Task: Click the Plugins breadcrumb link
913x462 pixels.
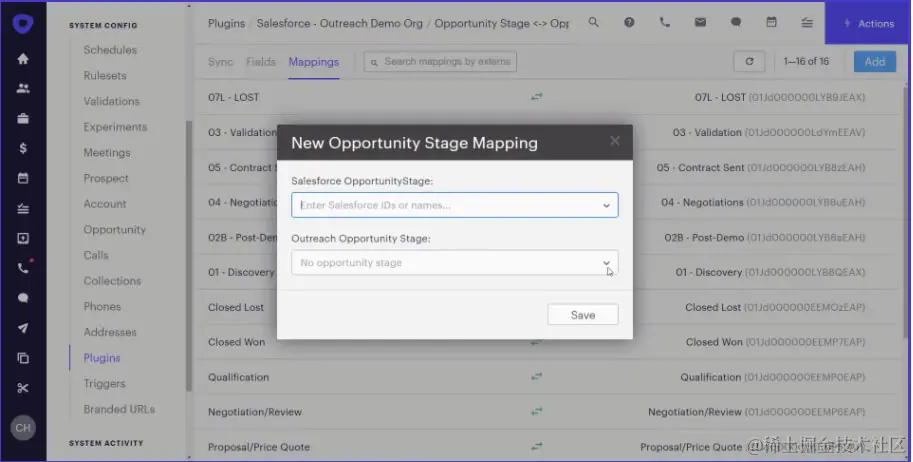Action: (x=227, y=23)
